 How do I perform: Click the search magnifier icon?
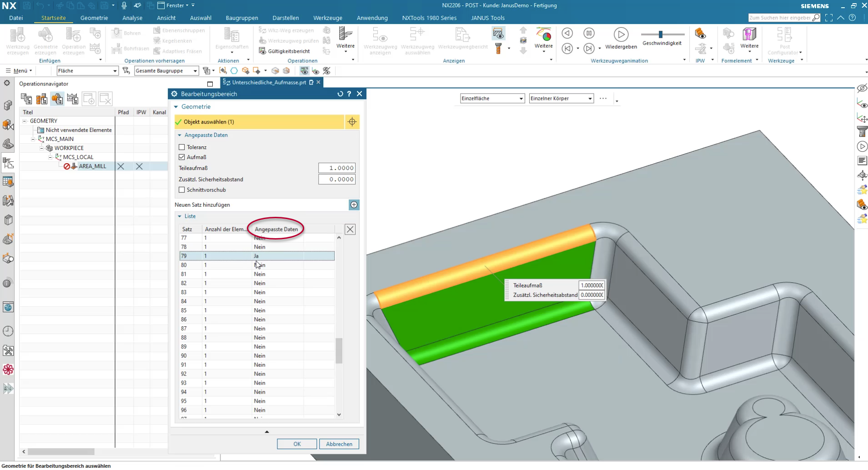click(817, 18)
